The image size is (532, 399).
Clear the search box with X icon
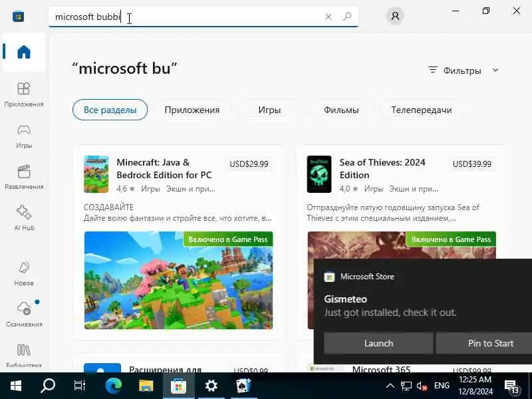[x=328, y=17]
